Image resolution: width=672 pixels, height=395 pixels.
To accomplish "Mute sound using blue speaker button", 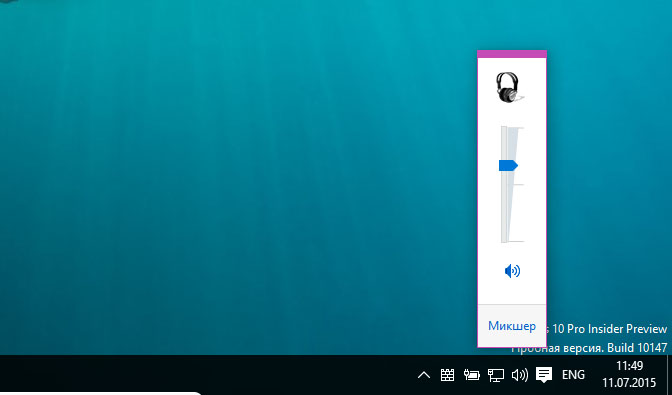I will [x=512, y=271].
